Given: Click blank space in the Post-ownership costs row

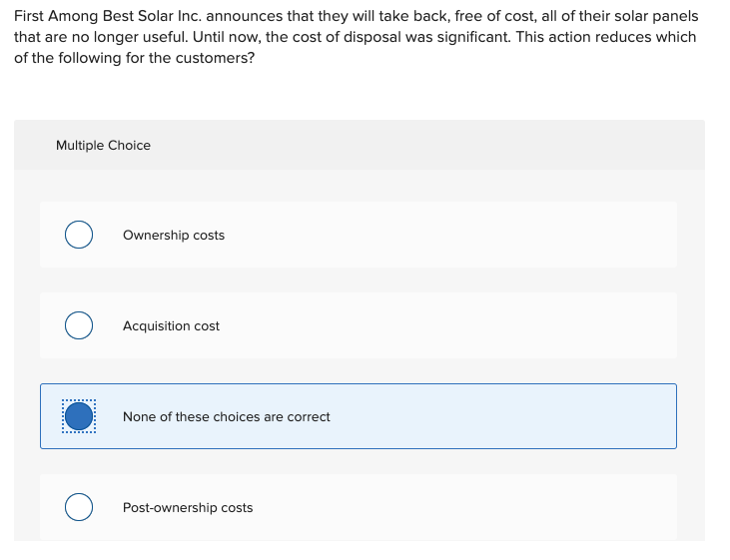Looking at the screenshot, I should coord(449,508).
